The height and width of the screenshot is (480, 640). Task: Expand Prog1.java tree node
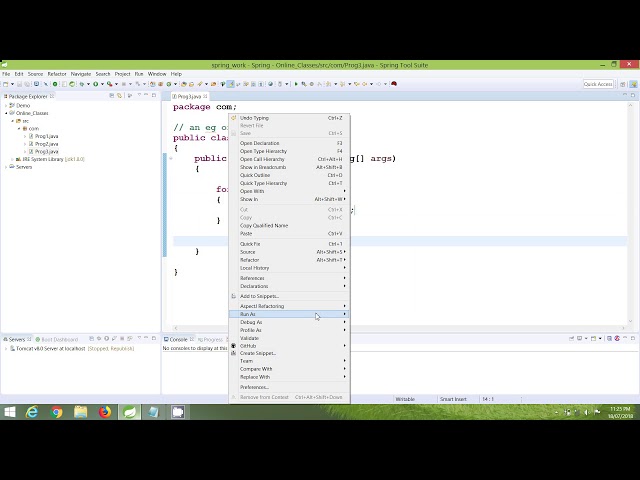click(25, 136)
